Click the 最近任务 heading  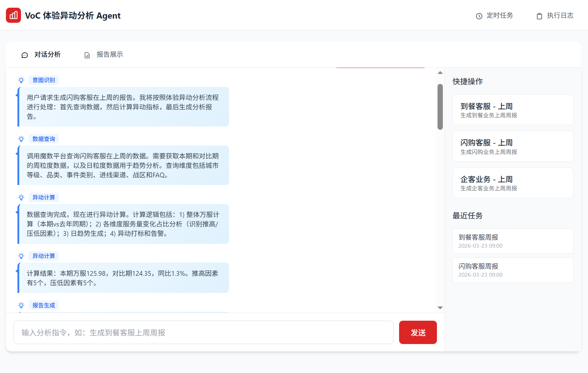467,216
